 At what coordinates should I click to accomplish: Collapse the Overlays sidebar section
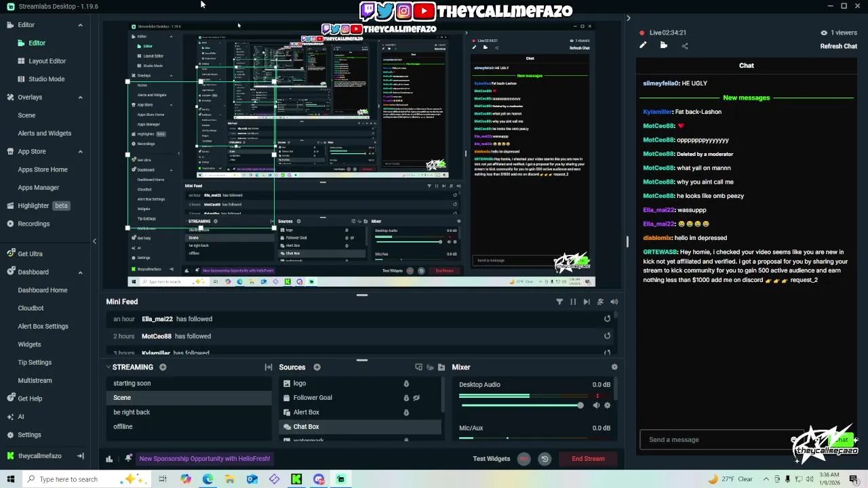pos(80,98)
